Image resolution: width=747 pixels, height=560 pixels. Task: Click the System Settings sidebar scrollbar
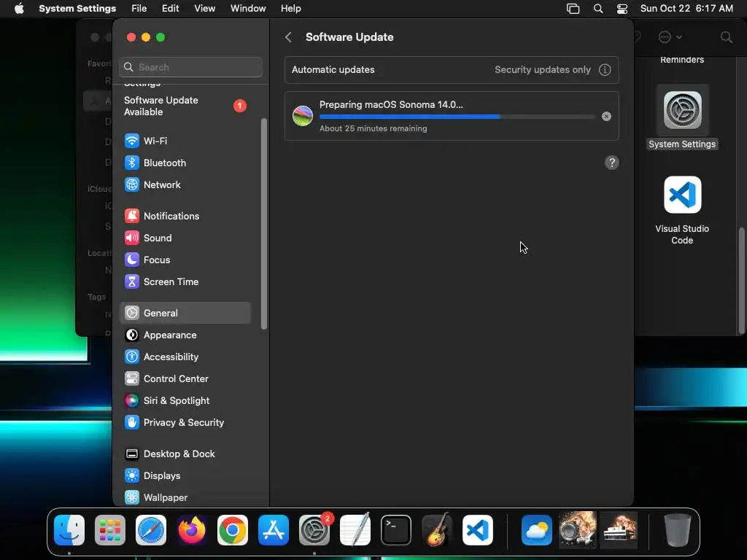click(264, 224)
